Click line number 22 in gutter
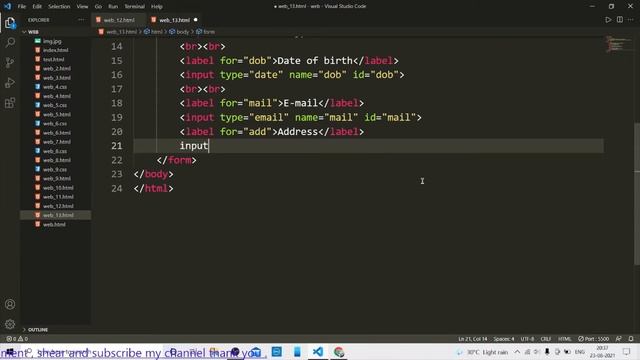640x360 pixels. pyautogui.click(x=117, y=160)
